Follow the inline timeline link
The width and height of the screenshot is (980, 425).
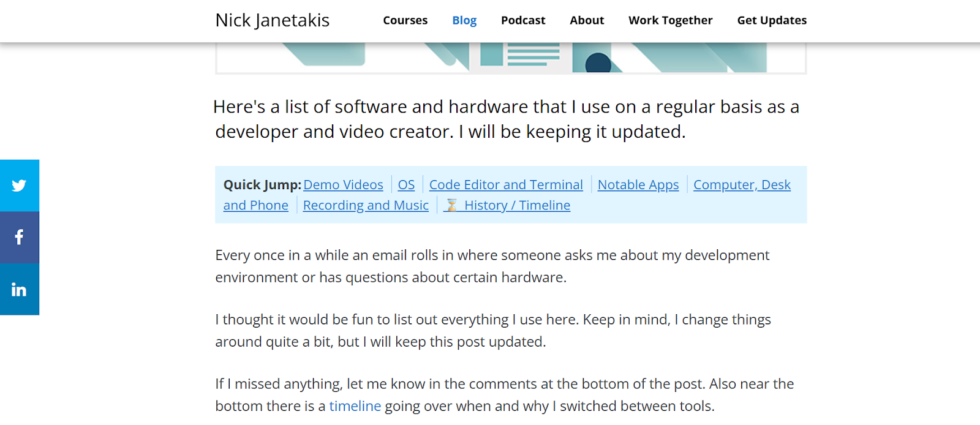click(355, 406)
